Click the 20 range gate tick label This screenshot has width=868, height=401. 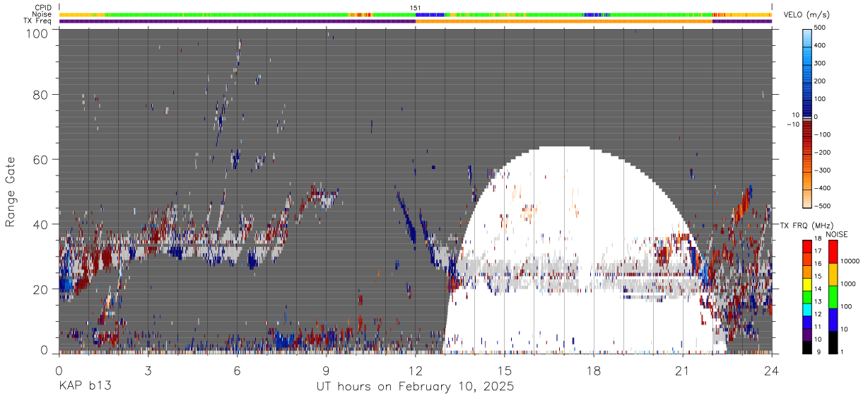pos(40,289)
